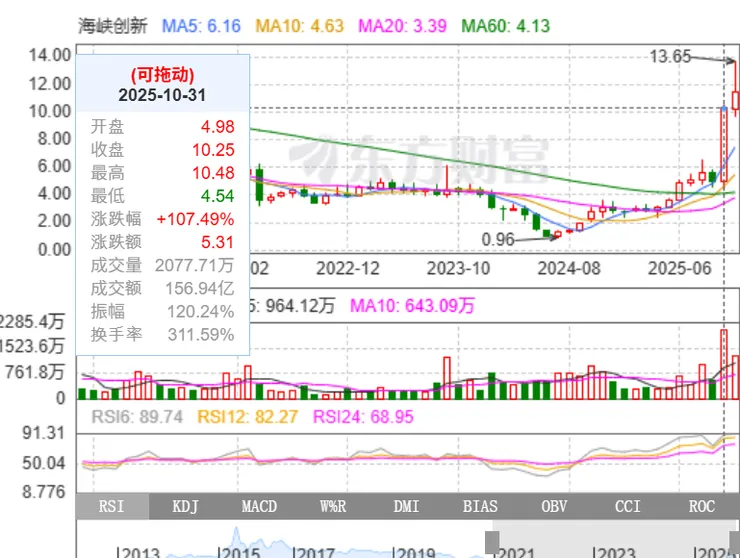Switch to the RSI indicator tab
Screen dimensions: 740x558
112,507
